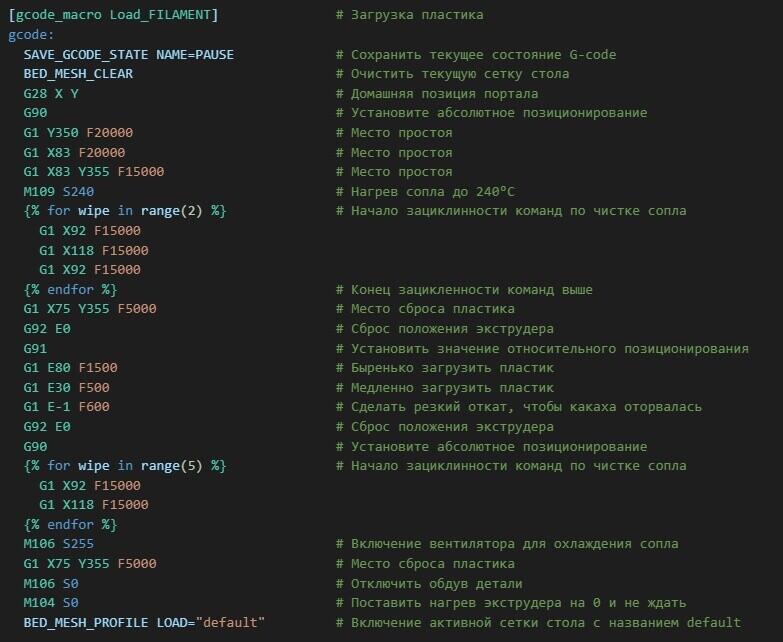Screen dimensions: 783x642
Task: Click the BED_MESH_PROFILE LOAD command
Action: point(144,623)
